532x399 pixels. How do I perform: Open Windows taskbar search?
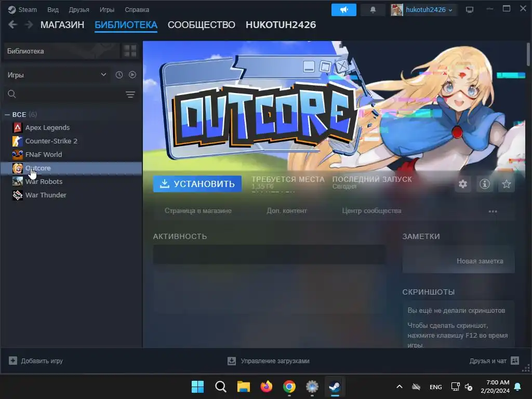coord(220,387)
